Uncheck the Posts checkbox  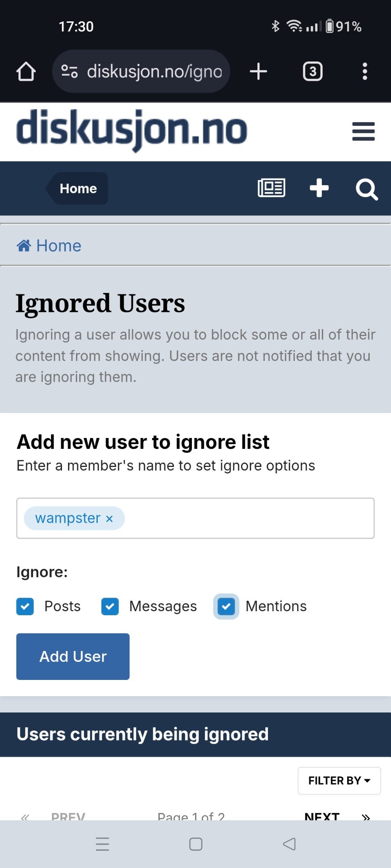pos(25,606)
